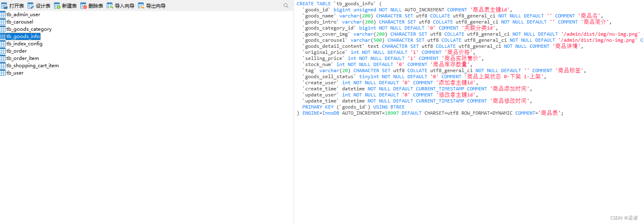Select the tb_shopping_cart_item table name
The image size is (644, 224).
[x=32, y=66]
